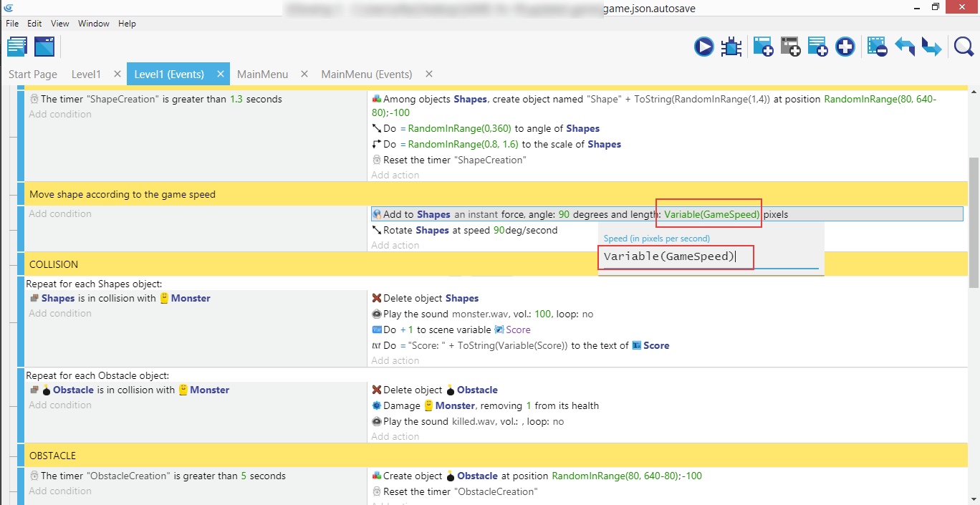Delete the selected event

877,47
